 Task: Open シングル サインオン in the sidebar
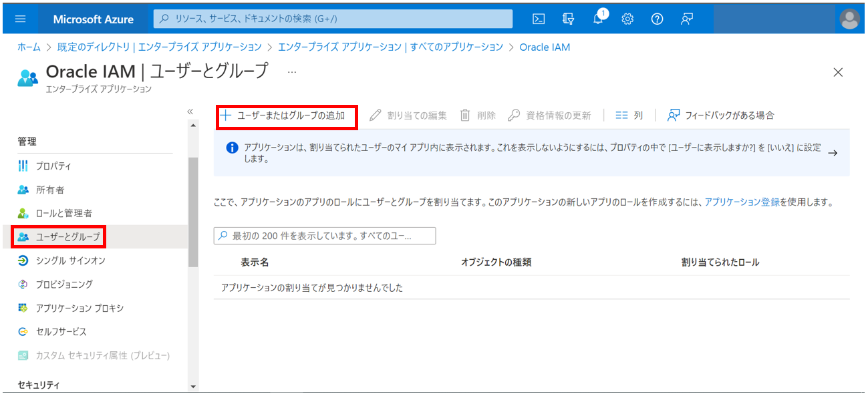click(x=70, y=260)
